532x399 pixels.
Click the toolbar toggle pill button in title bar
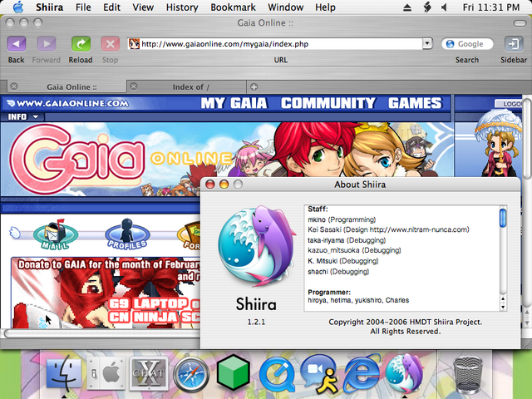click(x=520, y=23)
